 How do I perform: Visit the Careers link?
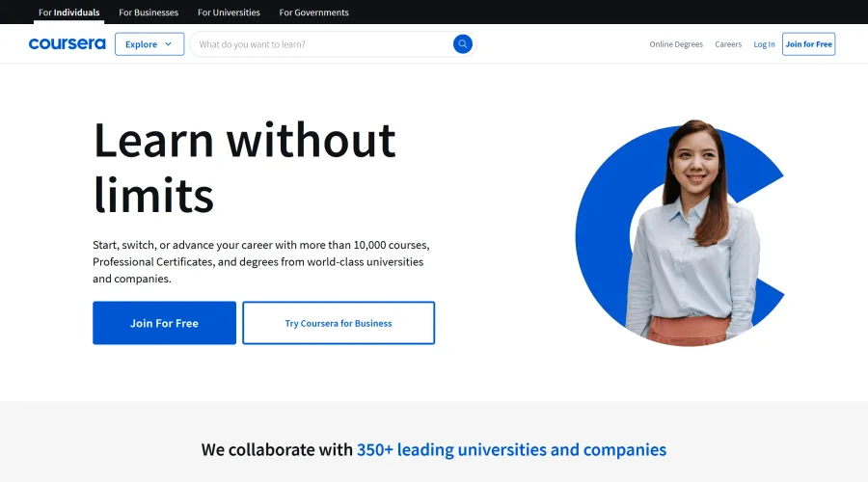[x=728, y=44]
